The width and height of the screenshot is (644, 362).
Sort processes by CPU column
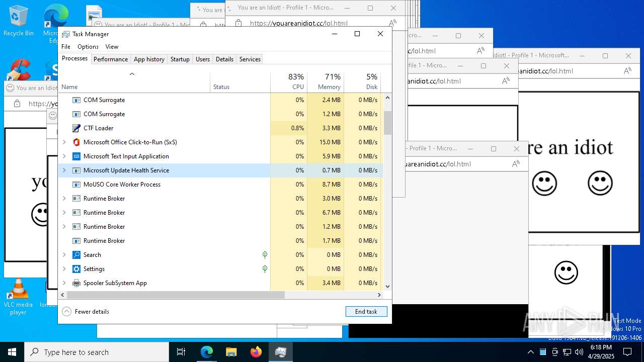tap(289, 82)
